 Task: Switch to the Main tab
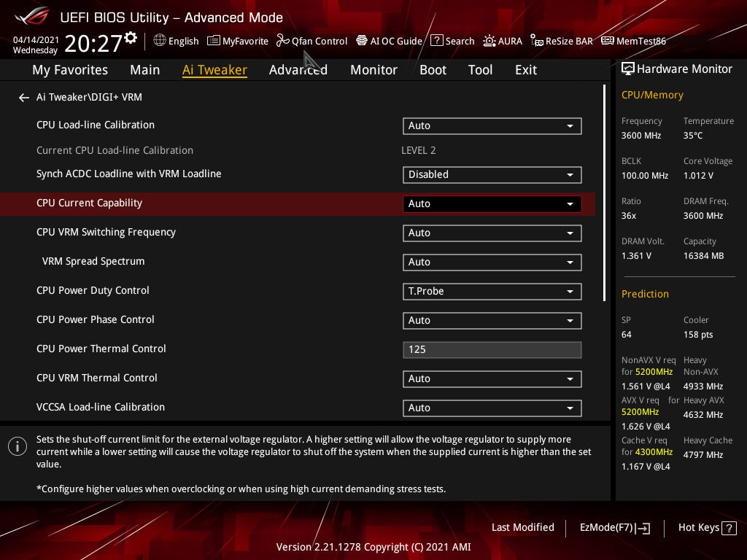coord(145,70)
